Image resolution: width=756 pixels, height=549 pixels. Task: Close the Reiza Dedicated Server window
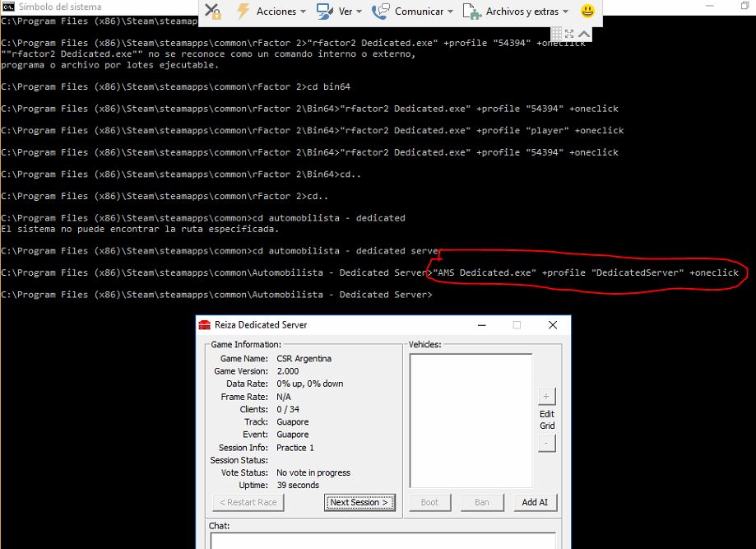(x=553, y=325)
